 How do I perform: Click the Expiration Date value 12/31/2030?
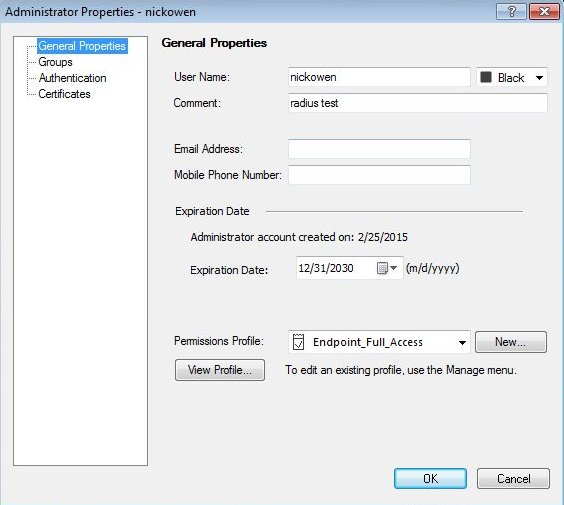[326, 268]
